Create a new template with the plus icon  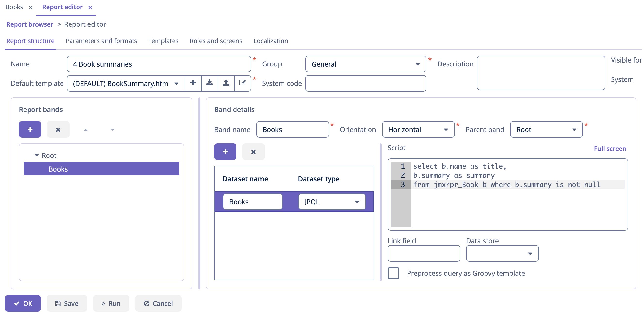tap(193, 83)
